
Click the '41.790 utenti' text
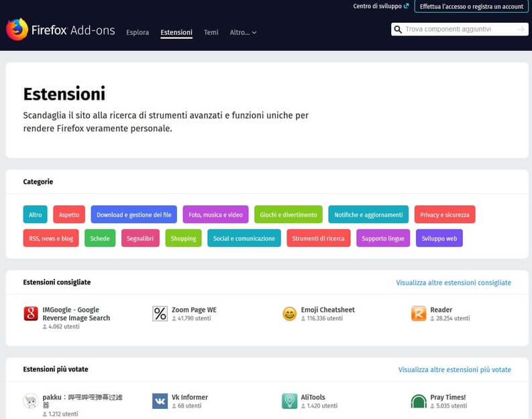(194, 318)
